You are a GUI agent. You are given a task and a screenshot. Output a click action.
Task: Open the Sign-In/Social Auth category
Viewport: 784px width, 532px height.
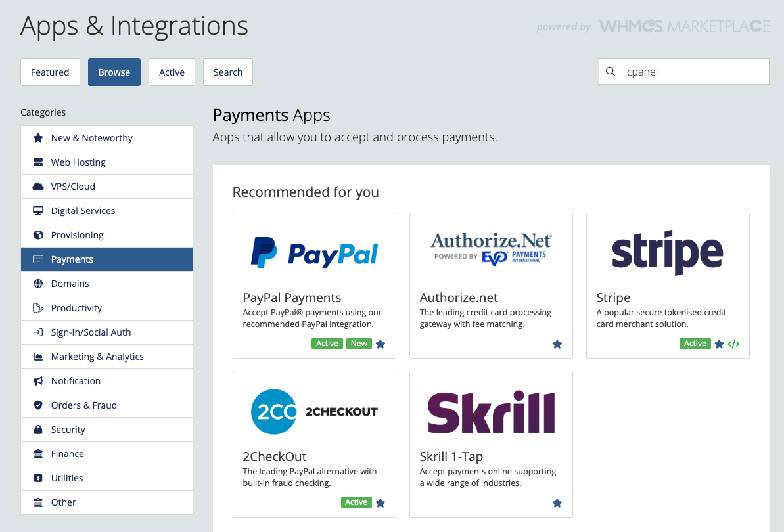coord(106,332)
